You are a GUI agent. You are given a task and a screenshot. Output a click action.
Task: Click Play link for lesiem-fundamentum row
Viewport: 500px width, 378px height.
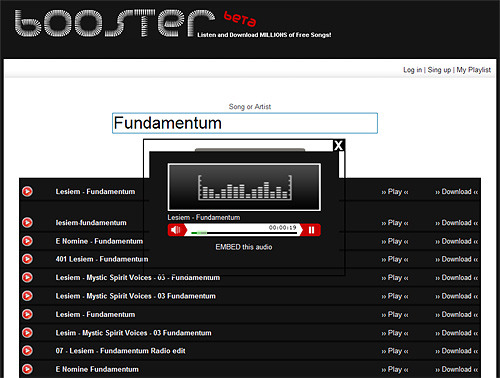[x=395, y=223]
